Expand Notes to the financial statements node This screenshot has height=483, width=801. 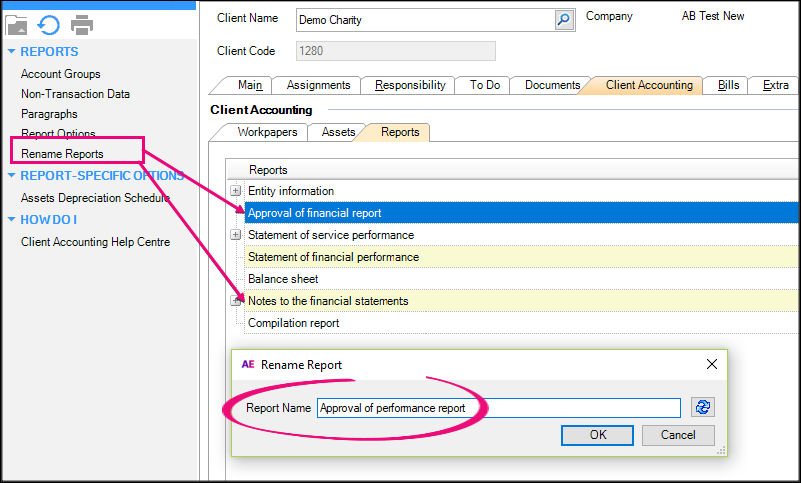pos(236,300)
